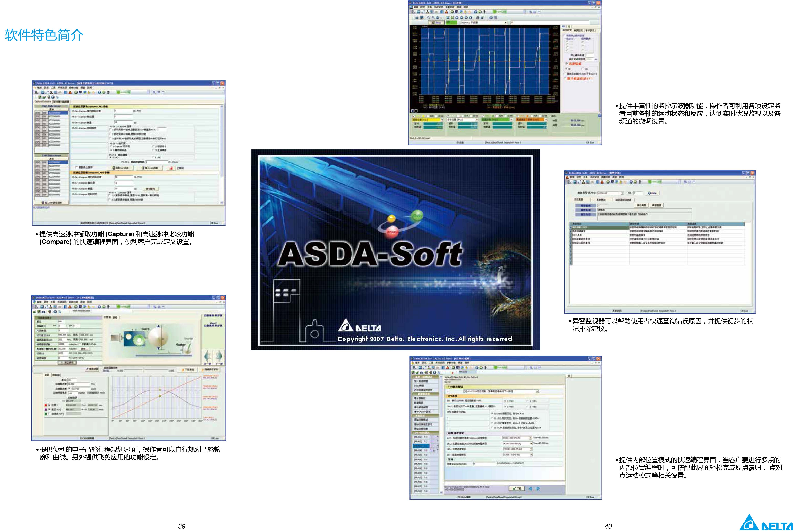Open the ASDA-A2 device dropdown beside the Stop button
This screenshot has width=793, height=532.
pyautogui.click(x=505, y=22)
